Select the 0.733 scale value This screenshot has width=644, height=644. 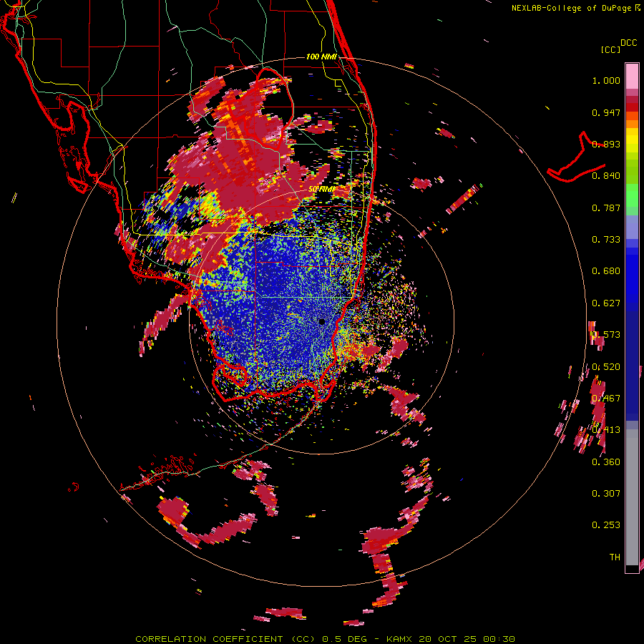606,240
